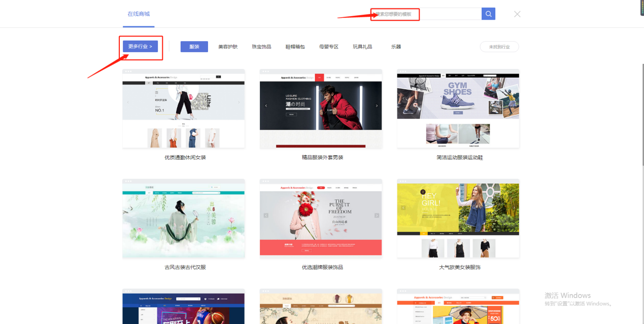Screen dimensions: 644x324
Task: Click left arrow on 大气欧美女装服饰 preview
Action: click(x=403, y=207)
